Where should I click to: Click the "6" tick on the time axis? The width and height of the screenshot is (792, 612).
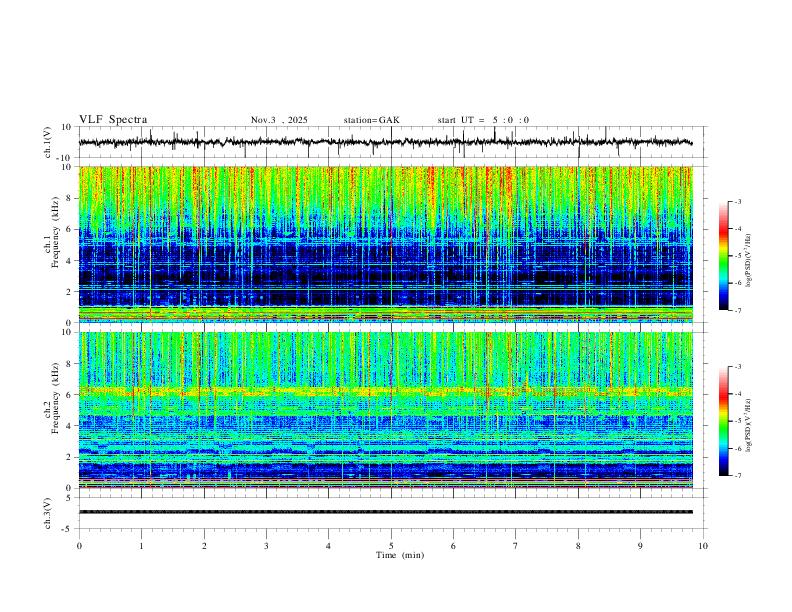(453, 546)
